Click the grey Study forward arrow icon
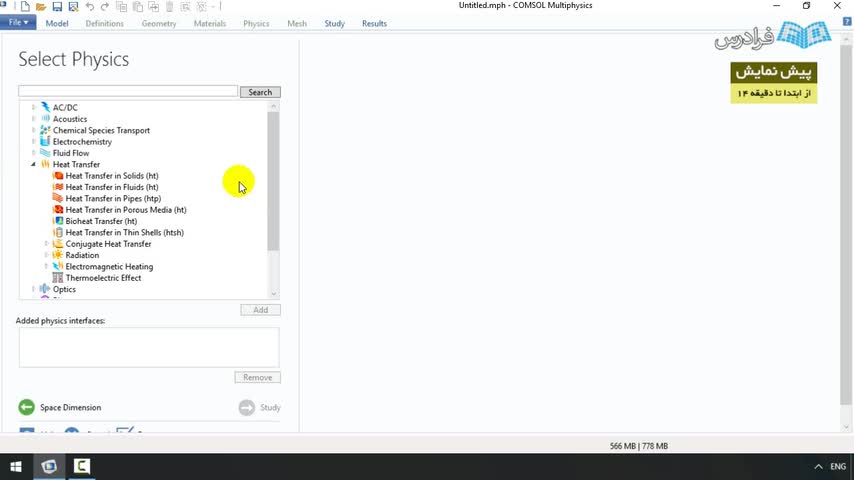854x480 pixels. 247,408
